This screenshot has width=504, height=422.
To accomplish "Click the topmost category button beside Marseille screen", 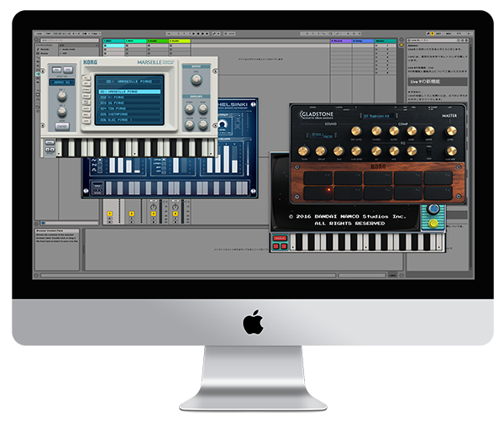I will (87, 77).
